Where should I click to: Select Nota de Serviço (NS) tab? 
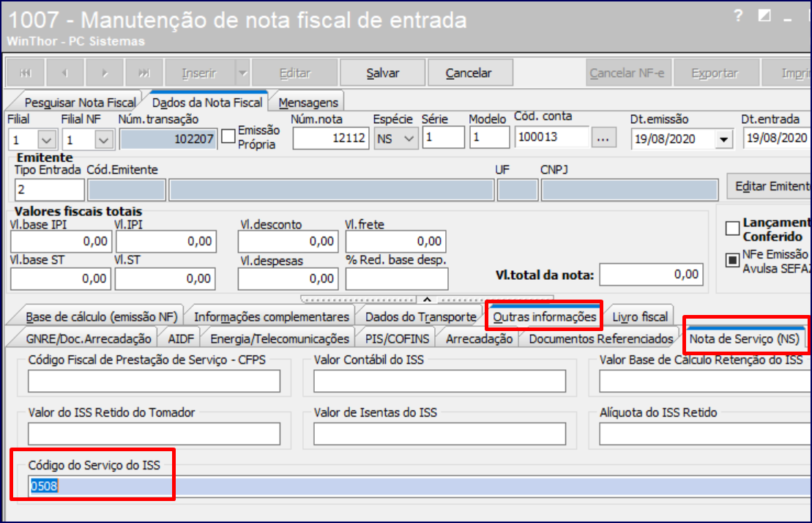coord(744,338)
